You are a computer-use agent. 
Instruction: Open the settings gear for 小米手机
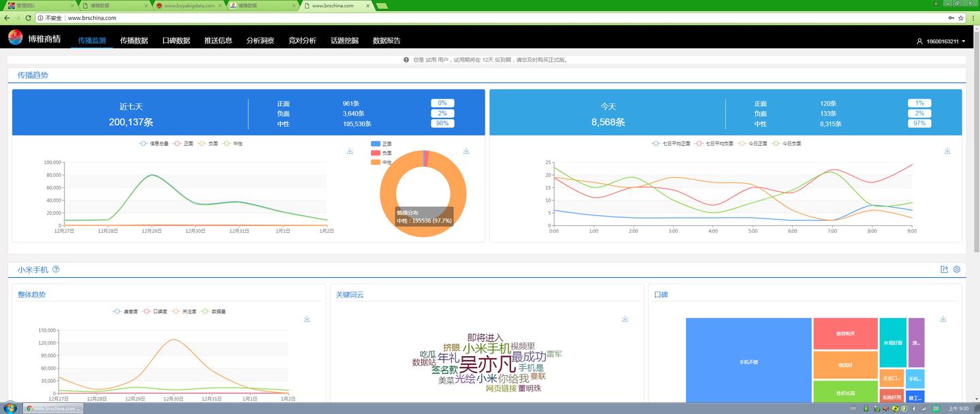tap(956, 270)
